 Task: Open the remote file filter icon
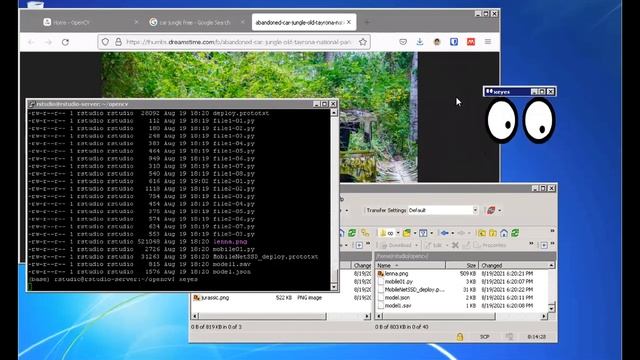pos(423,233)
